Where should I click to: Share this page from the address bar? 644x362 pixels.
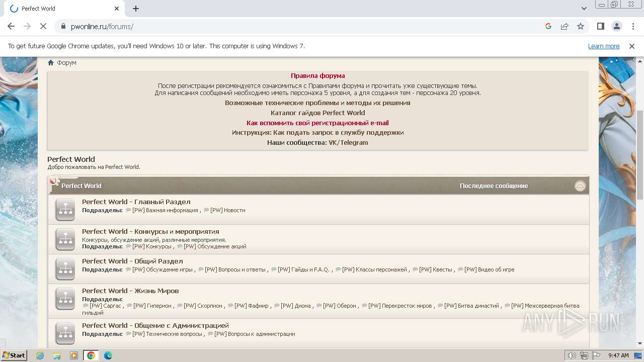[565, 26]
